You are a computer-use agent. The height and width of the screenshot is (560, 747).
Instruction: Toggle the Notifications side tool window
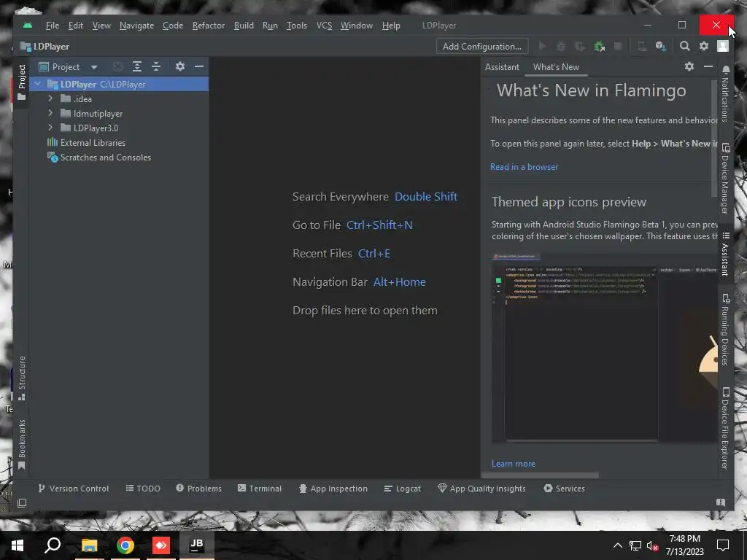coord(725,94)
